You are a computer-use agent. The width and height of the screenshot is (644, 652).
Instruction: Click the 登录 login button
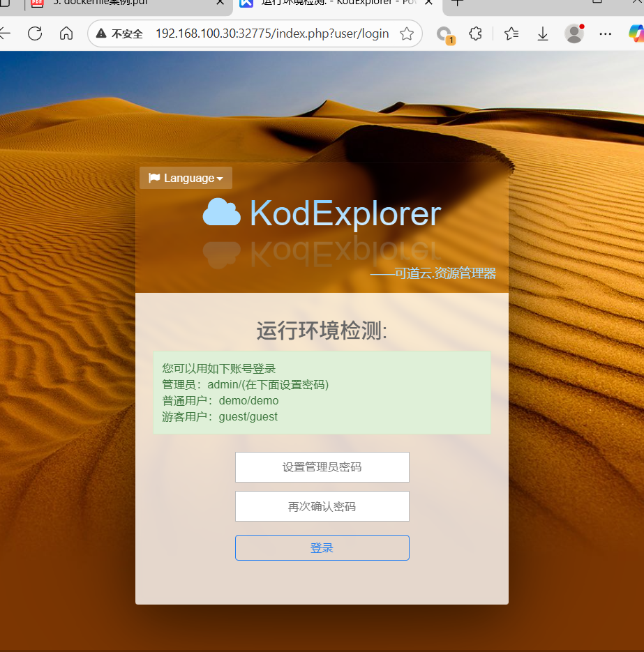[x=322, y=547]
